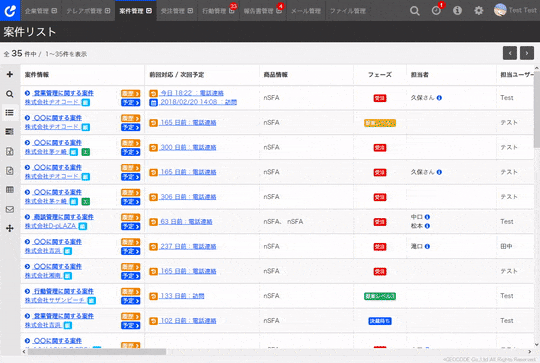Screen dimensions: 540x363
Task: Switch to the メール管理 tab
Action: coord(305,11)
